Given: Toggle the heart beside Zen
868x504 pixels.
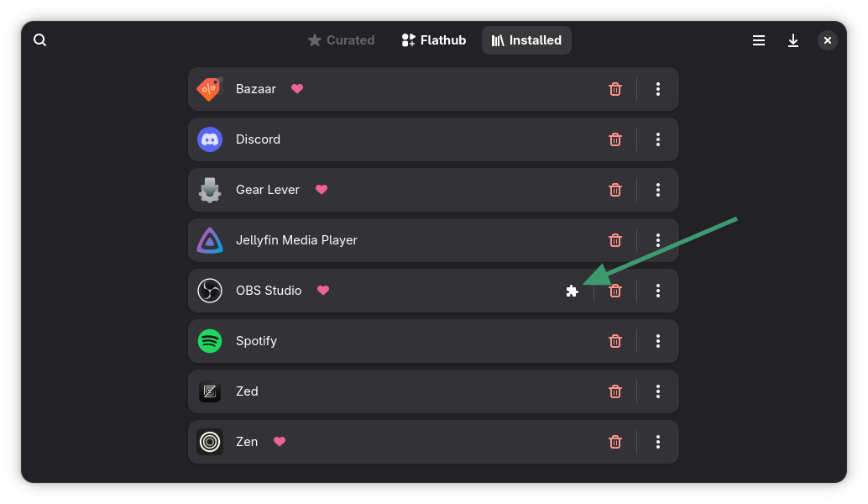Looking at the screenshot, I should coord(279,442).
